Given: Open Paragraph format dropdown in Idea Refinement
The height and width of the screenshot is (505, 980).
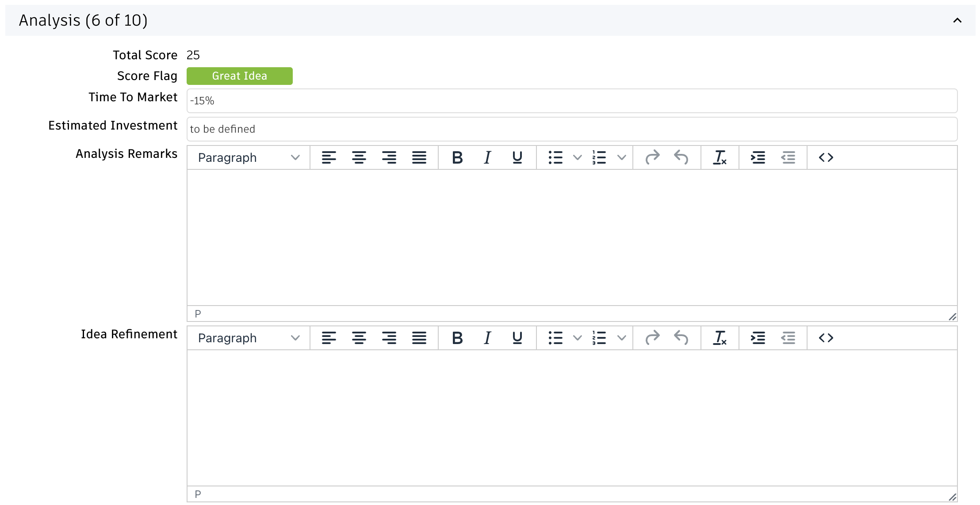Looking at the screenshot, I should [249, 338].
